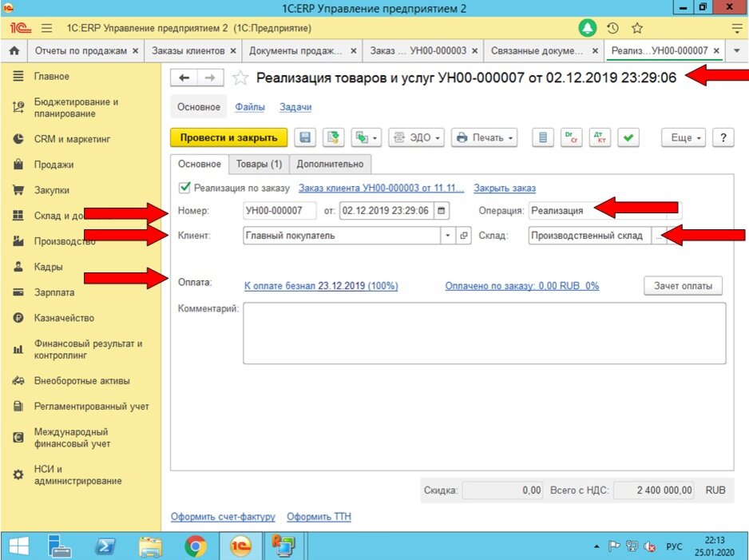Screen dimensions: 749x560
Task: Open Финансовый результат и контроллинг section
Action: tap(88, 349)
